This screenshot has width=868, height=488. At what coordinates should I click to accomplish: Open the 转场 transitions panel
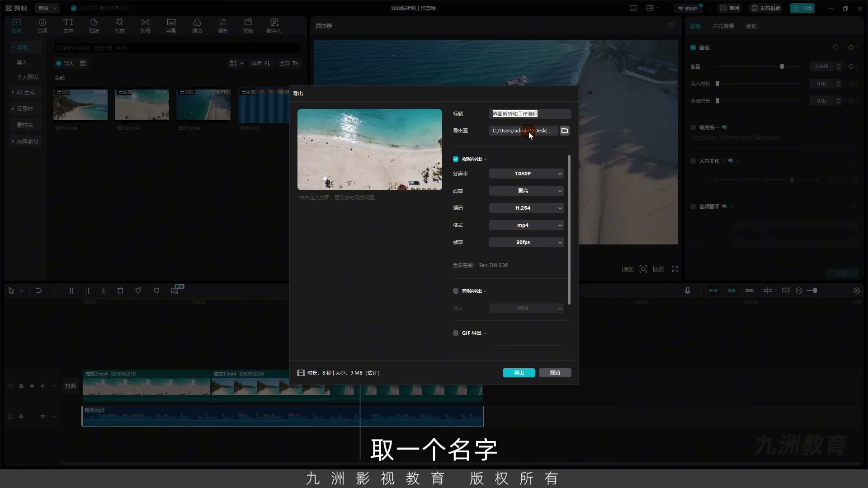[146, 26]
